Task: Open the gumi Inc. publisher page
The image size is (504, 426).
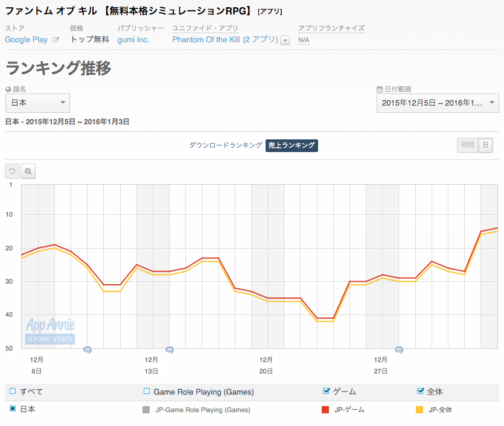Action: (133, 40)
